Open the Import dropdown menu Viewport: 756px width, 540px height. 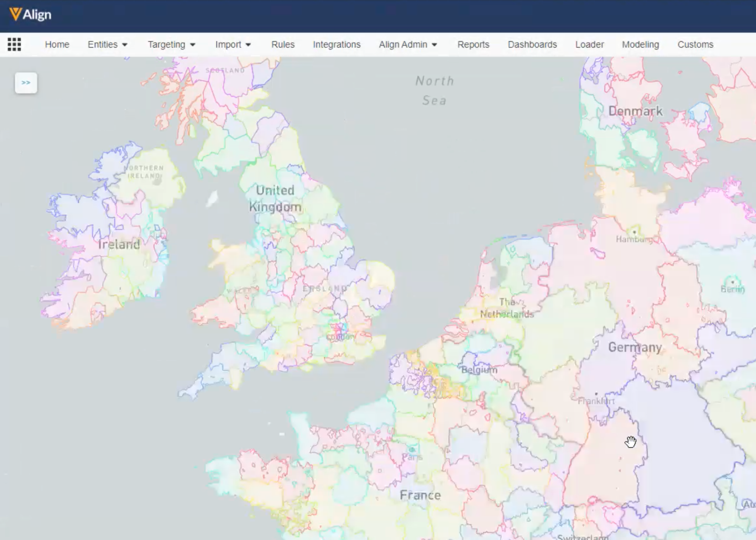233,45
